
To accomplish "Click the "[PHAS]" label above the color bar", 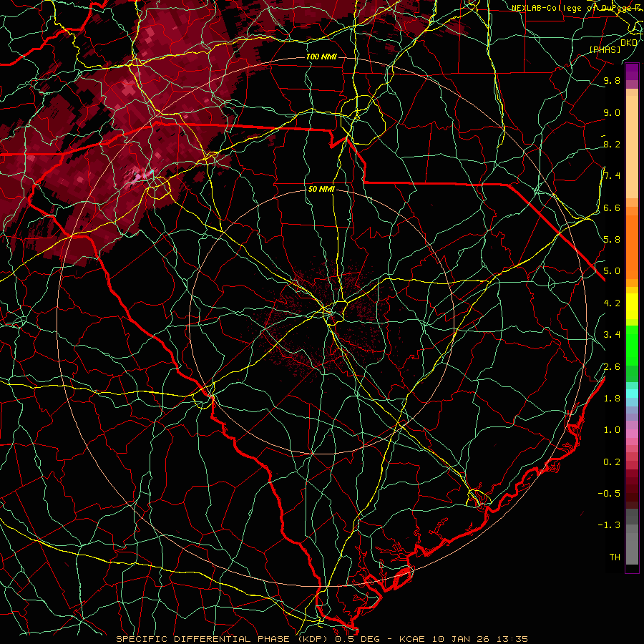I will pos(605,49).
